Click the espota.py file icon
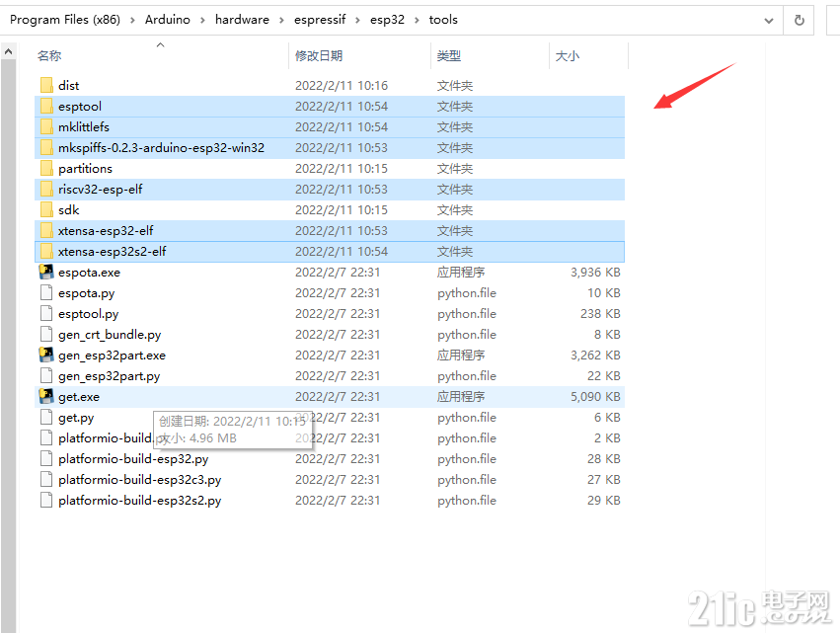 (x=46, y=292)
